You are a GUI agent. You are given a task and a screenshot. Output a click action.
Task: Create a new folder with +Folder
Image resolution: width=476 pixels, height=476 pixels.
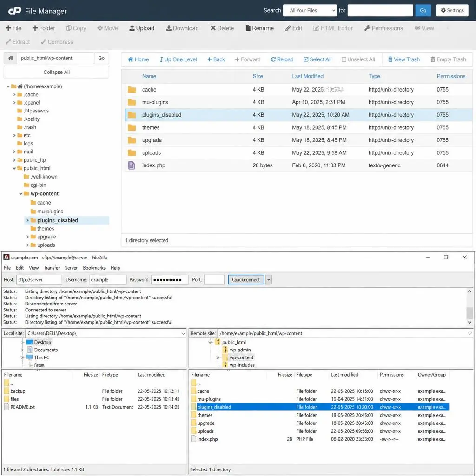pyautogui.click(x=44, y=28)
